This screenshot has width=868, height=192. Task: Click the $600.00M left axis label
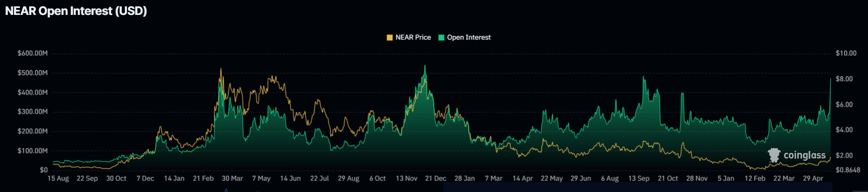(33, 53)
